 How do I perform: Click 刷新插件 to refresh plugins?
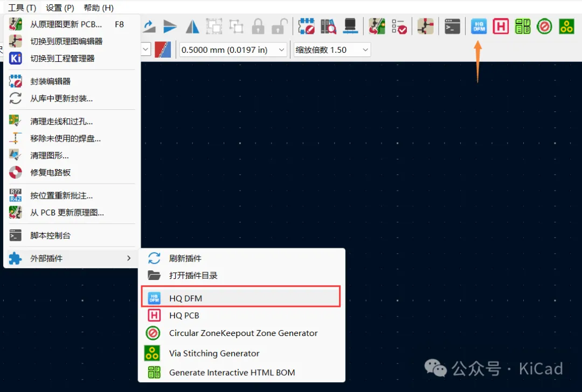[x=185, y=258]
